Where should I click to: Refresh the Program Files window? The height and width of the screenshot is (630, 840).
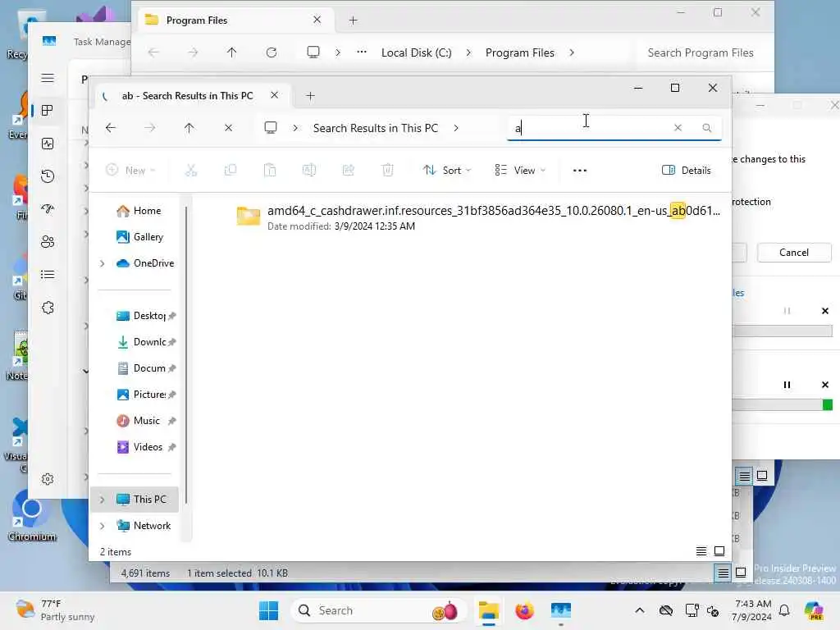(272, 52)
